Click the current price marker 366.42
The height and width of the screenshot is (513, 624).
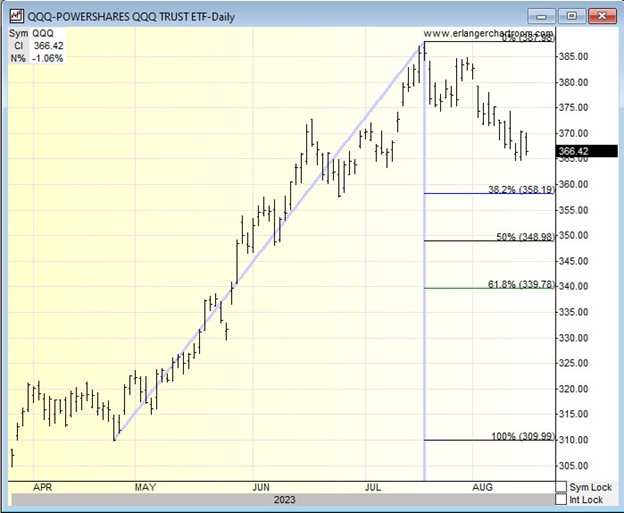pyautogui.click(x=586, y=153)
